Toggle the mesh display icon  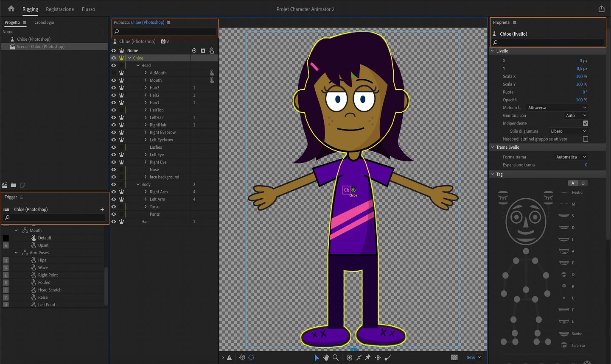click(242, 358)
